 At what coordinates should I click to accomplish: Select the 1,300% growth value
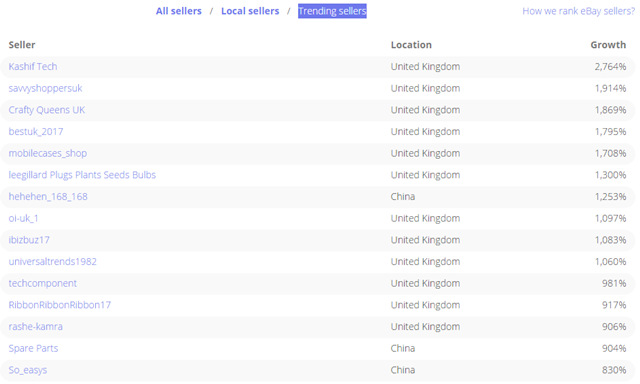610,175
